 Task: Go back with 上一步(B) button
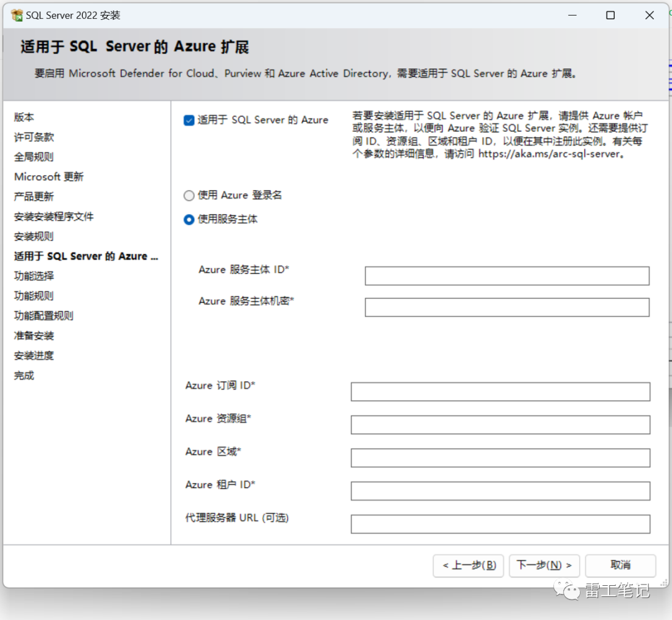[469, 565]
